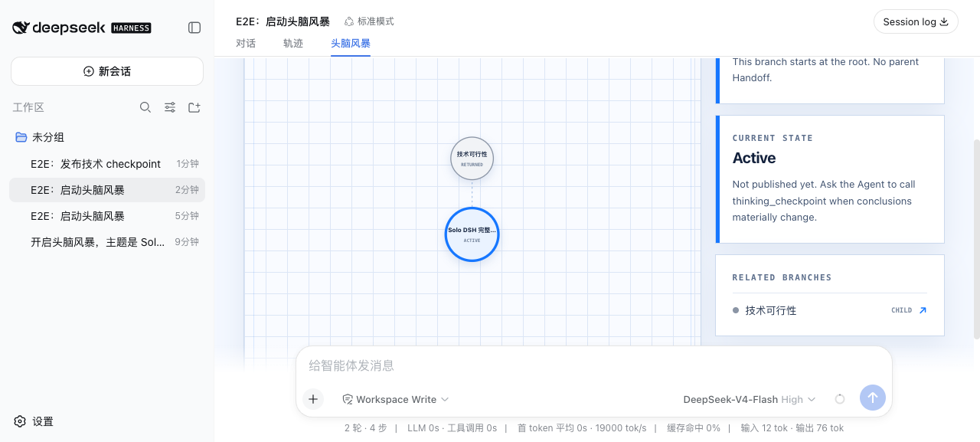
Task: Click the 标准模式 label in header
Action: pyautogui.click(x=376, y=21)
